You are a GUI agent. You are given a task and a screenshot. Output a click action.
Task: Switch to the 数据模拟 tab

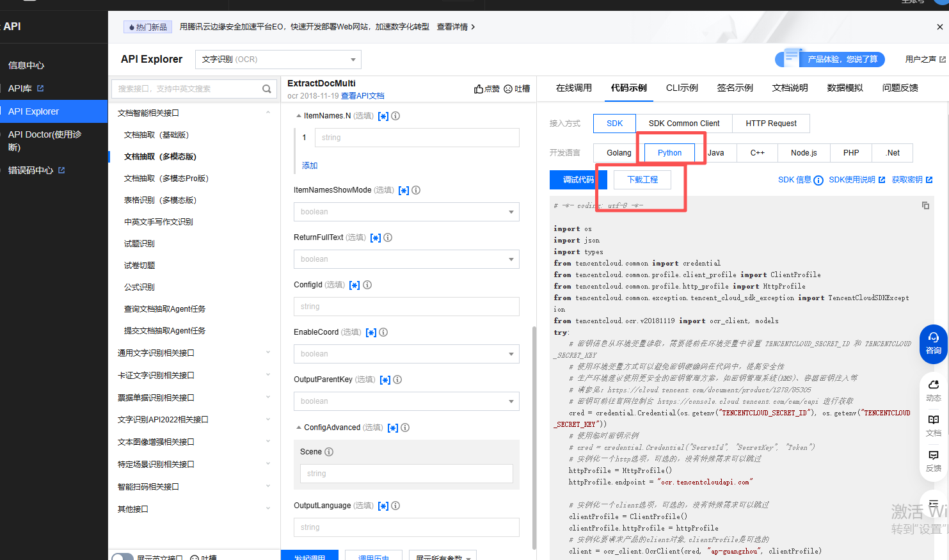coord(845,88)
